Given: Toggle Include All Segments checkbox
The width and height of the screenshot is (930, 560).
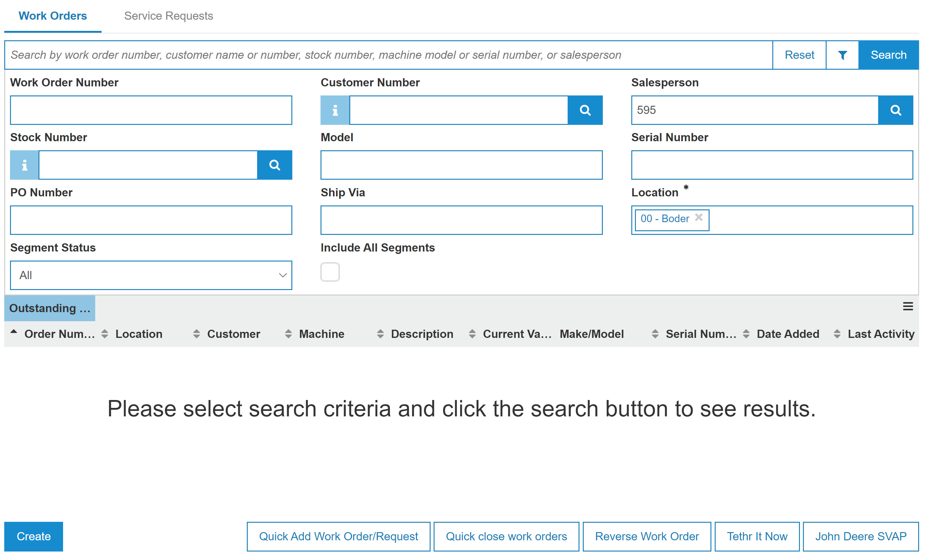Looking at the screenshot, I should pyautogui.click(x=330, y=272).
